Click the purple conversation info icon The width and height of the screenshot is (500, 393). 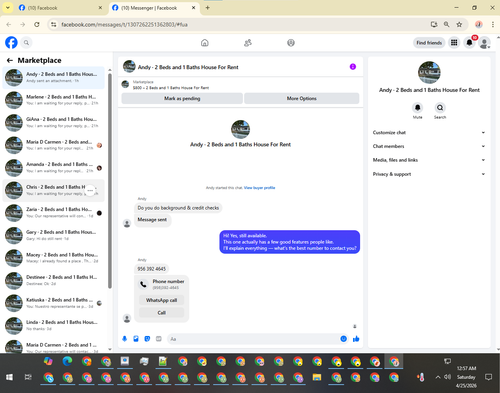(353, 67)
